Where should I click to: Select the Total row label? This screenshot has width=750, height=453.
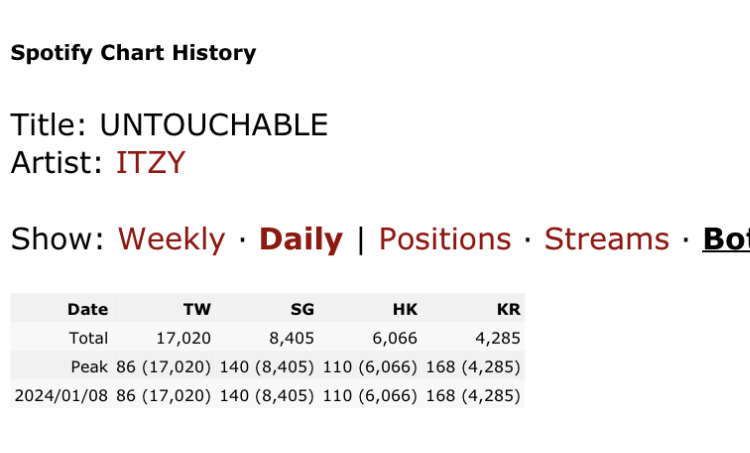coord(88,338)
